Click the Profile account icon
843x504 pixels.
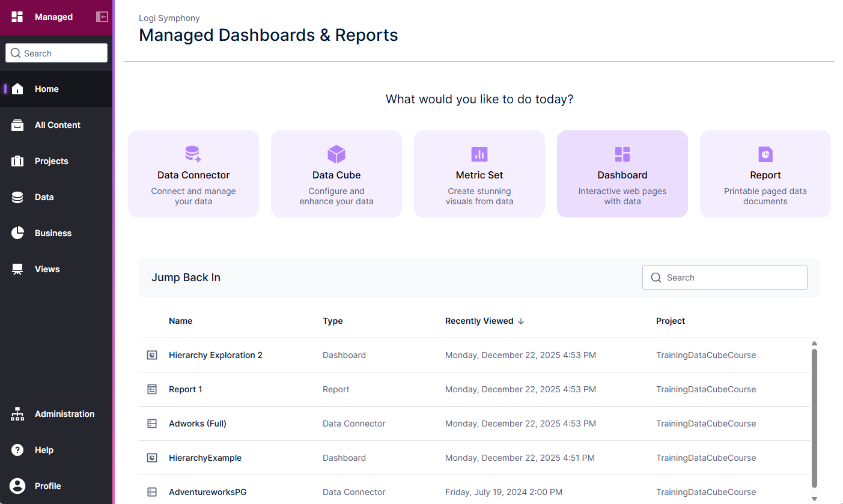click(17, 485)
